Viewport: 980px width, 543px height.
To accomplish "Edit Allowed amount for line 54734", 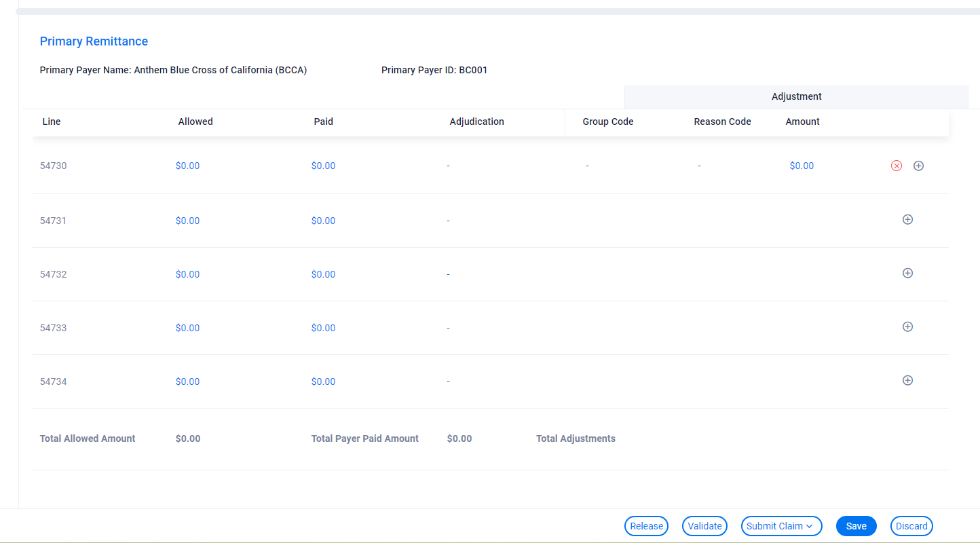I will 187,381.
